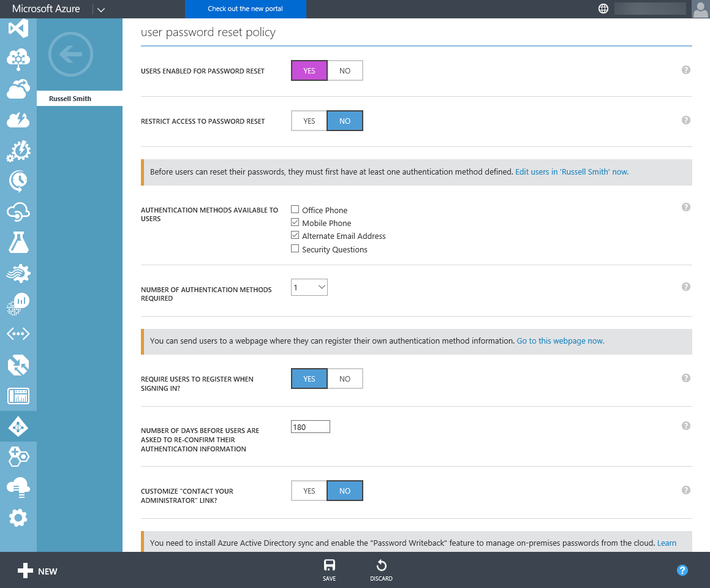The width and height of the screenshot is (710, 588).
Task: Open the insights chart bubble sidebar icon
Action: tap(18, 303)
